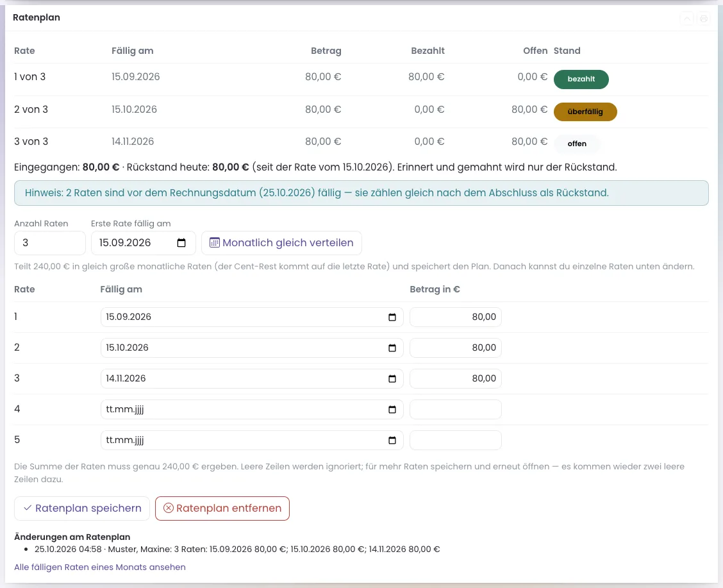The image size is (723, 588).
Task: Click the empty Betrag field in row 5
Action: (x=456, y=441)
